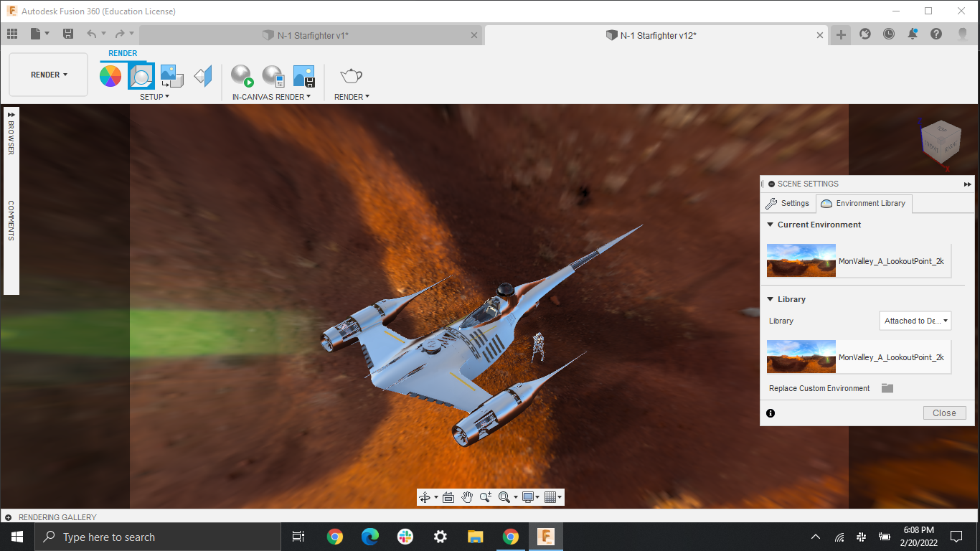Switch to the N-1 Starfighter v1 document tab
Image resolution: width=980 pixels, height=551 pixels.
307,34
